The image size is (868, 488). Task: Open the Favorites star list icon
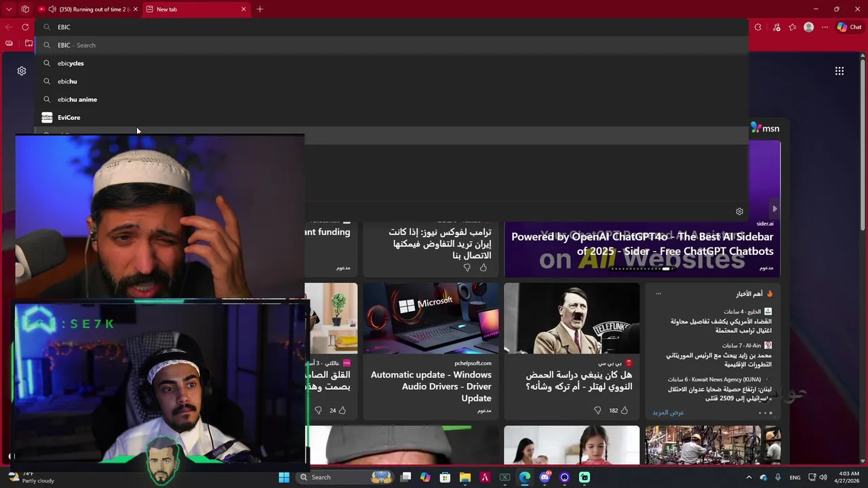[x=792, y=27]
